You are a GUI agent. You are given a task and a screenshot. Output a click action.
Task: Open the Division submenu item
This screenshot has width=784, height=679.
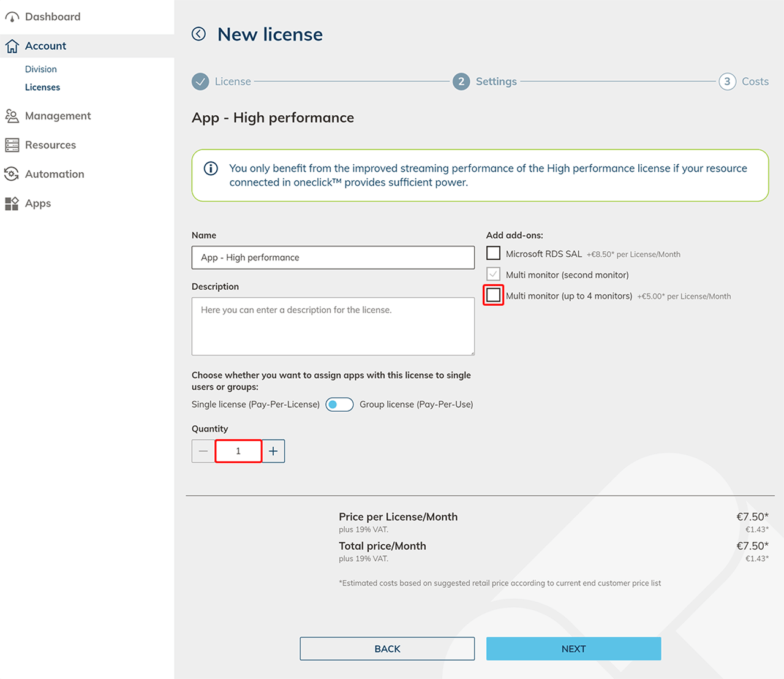(40, 69)
